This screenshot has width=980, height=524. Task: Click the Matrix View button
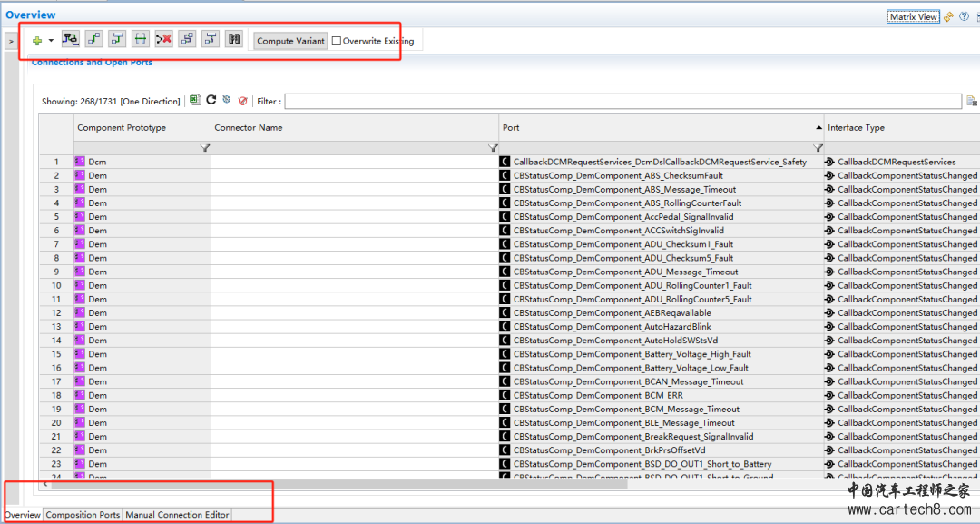(913, 17)
